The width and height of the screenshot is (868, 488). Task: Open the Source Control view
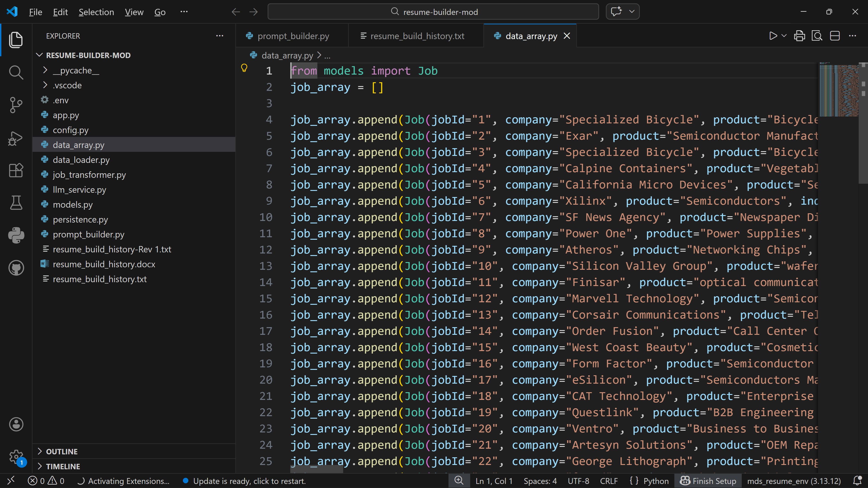[16, 105]
